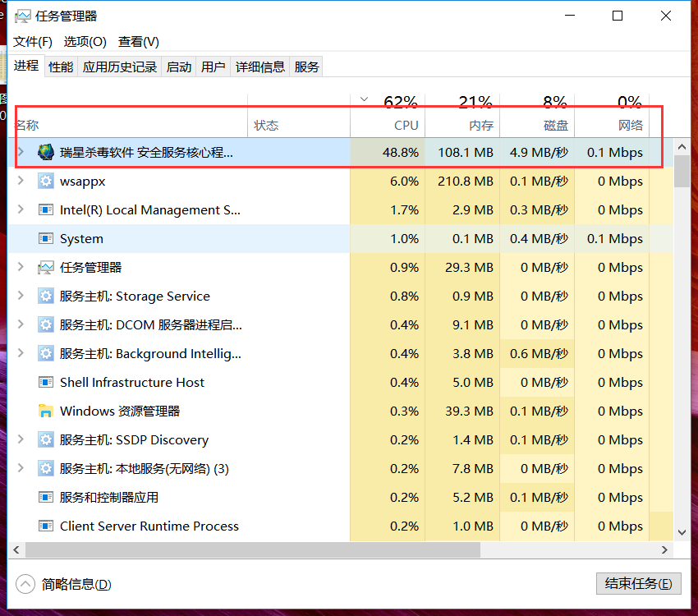This screenshot has width=698, height=616.
Task: Click the 4.9 MB/秒 disk value
Action: pyautogui.click(x=539, y=152)
